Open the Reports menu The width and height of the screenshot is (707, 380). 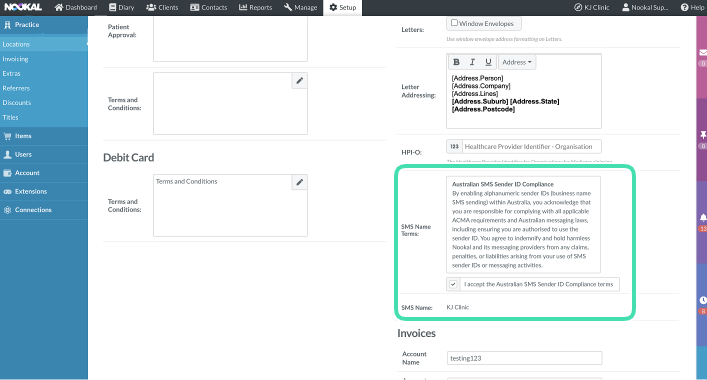256,7
